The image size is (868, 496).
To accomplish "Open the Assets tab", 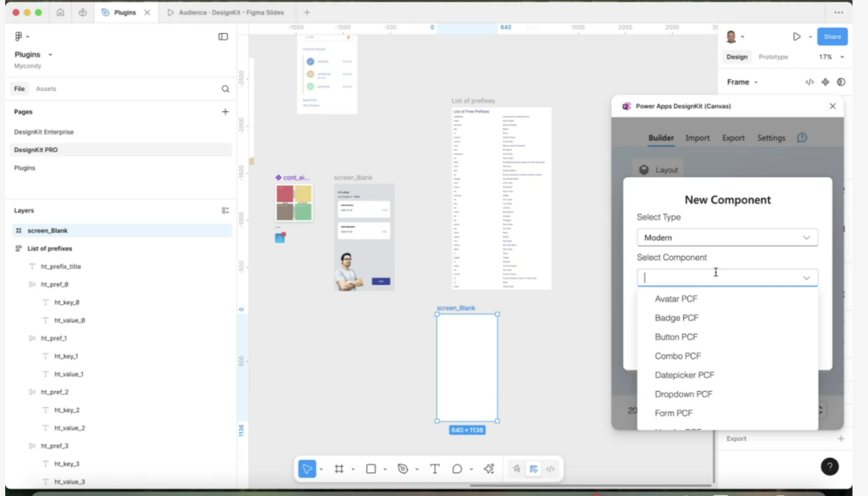I will pyautogui.click(x=46, y=88).
